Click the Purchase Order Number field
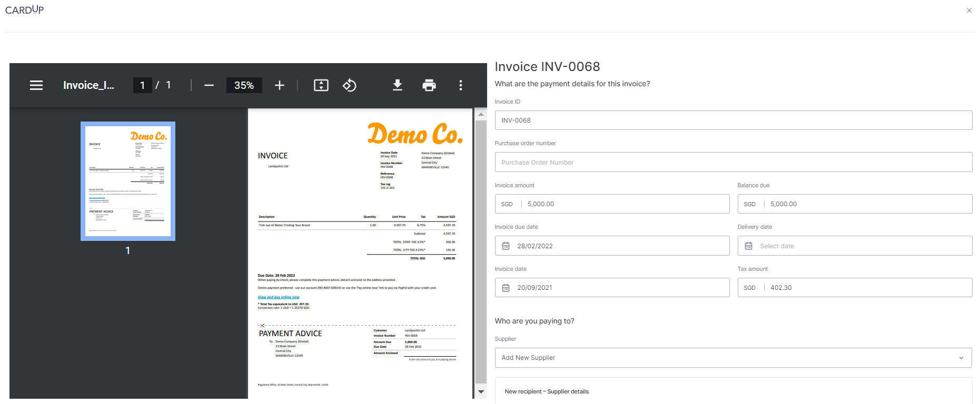Image resolution: width=980 pixels, height=404 pixels. click(733, 163)
